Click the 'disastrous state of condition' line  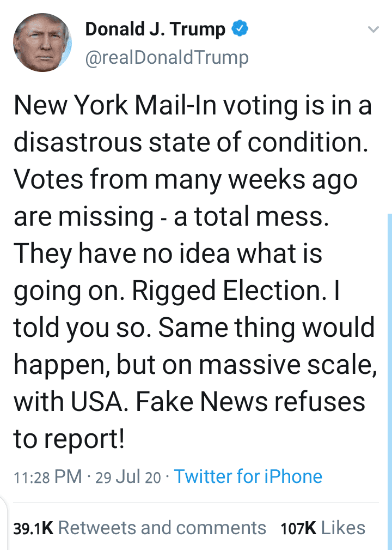pyautogui.click(x=191, y=142)
